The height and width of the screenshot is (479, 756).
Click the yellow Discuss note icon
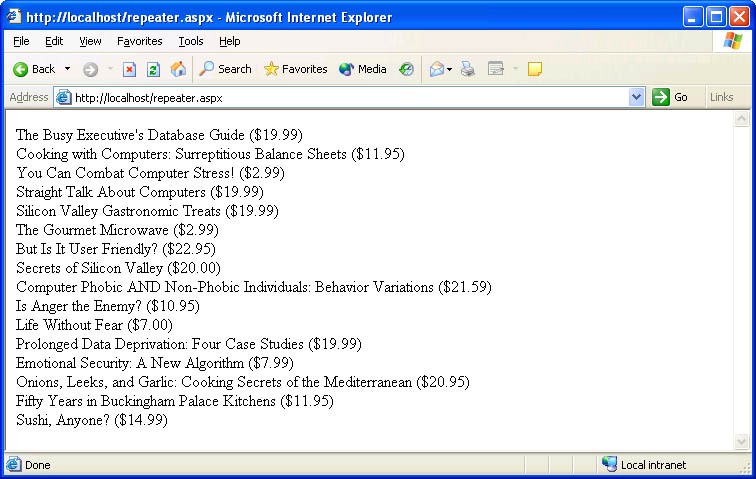tap(535, 69)
